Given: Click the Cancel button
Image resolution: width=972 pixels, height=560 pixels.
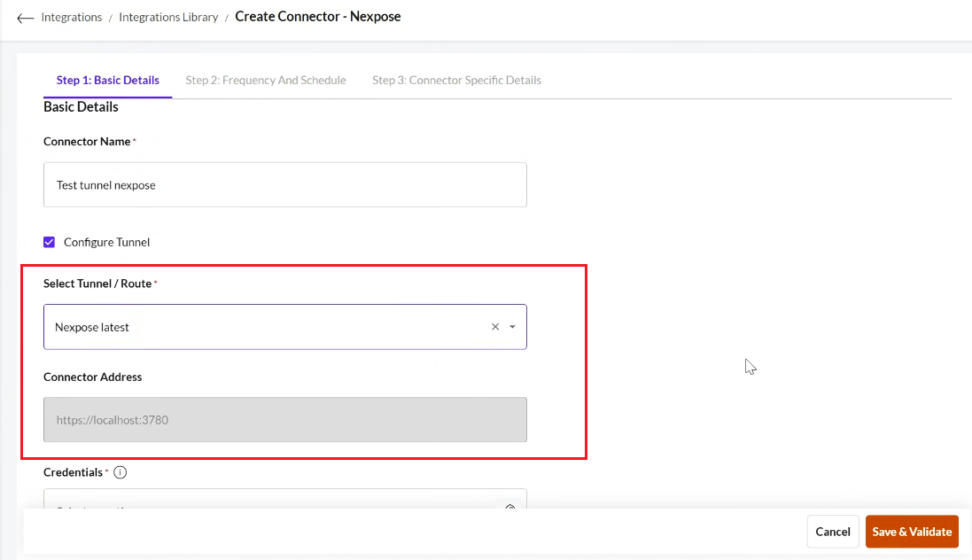Looking at the screenshot, I should (833, 532).
